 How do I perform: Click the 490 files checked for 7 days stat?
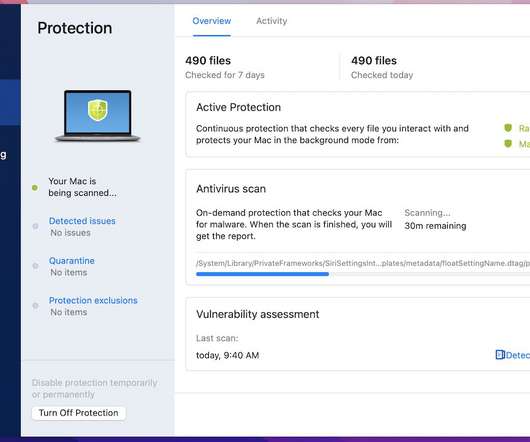tap(225, 67)
